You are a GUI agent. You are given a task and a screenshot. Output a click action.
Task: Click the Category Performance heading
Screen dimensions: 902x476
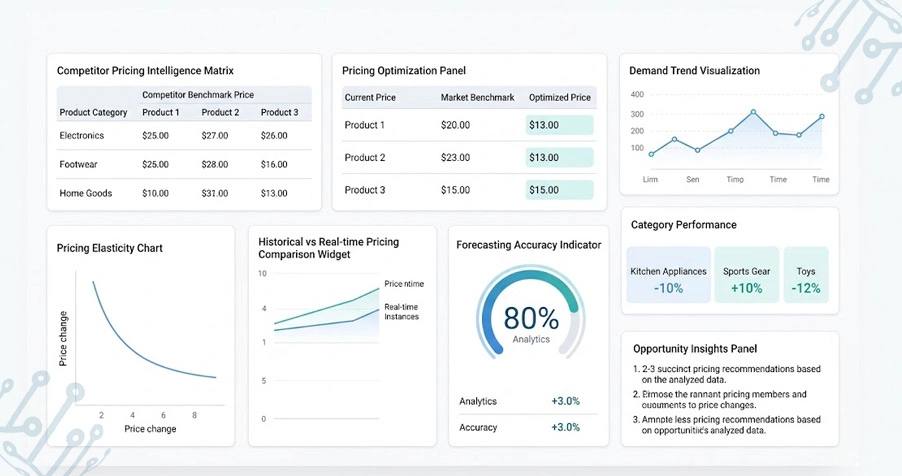point(683,225)
